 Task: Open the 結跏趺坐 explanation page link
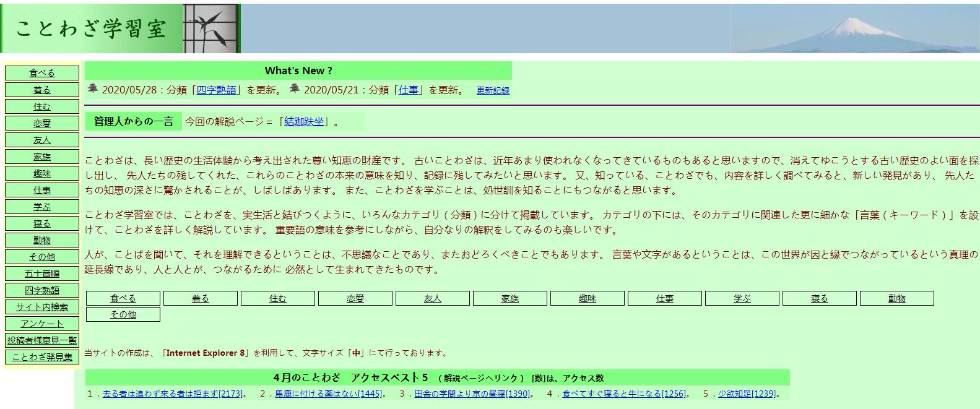pos(304,121)
